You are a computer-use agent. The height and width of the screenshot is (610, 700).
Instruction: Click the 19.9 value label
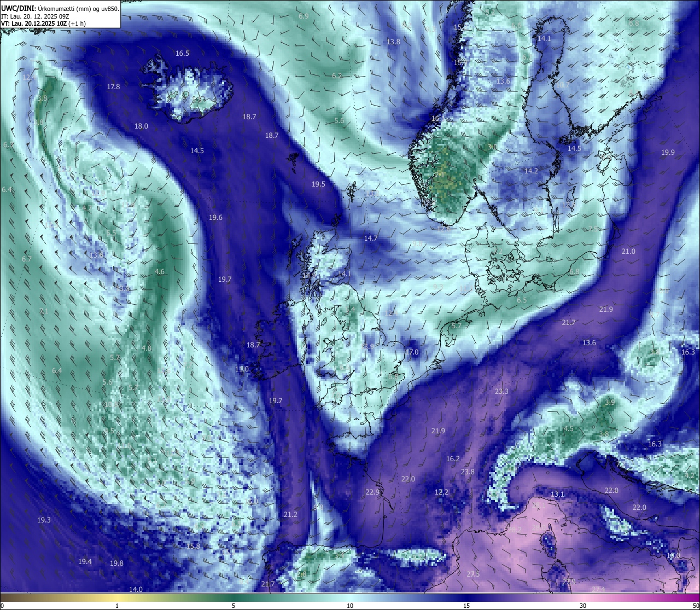pos(668,153)
